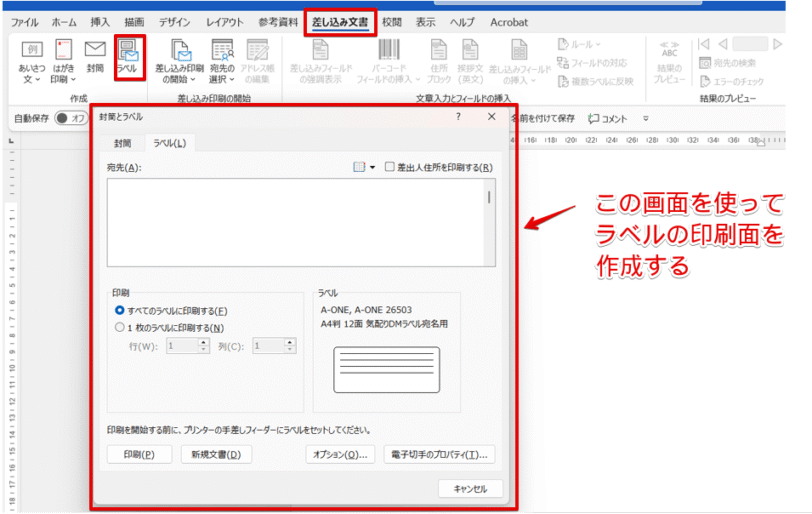Screen dimensions: 812x514
Task: Click the ruler tab selector corner icon
Action: pos(11,141)
